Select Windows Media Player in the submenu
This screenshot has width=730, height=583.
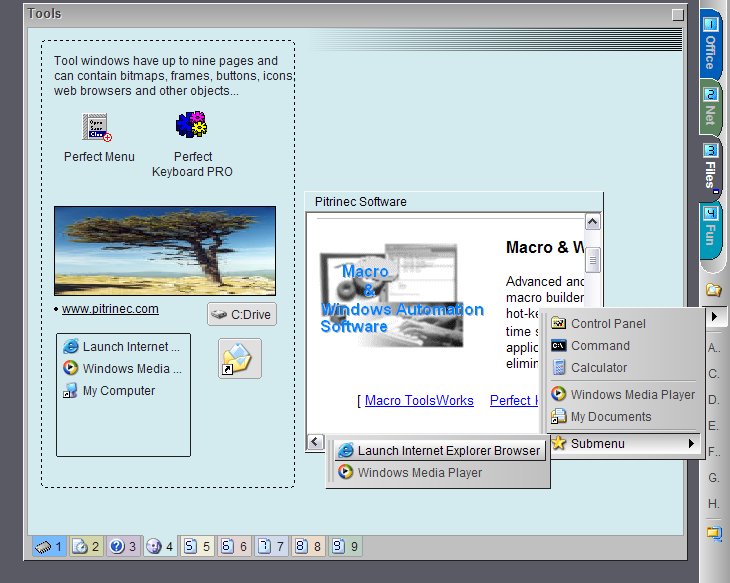coord(440,472)
